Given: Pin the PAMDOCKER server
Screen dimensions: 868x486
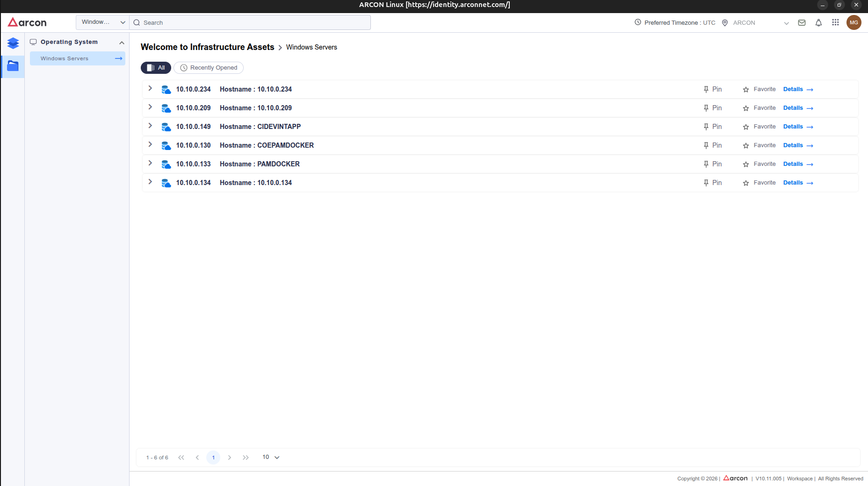Looking at the screenshot, I should tap(713, 164).
